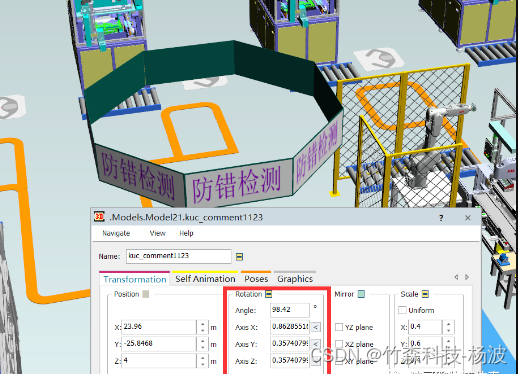The image size is (523, 374).
Task: Switch to the Poses tab
Action: pyautogui.click(x=256, y=279)
